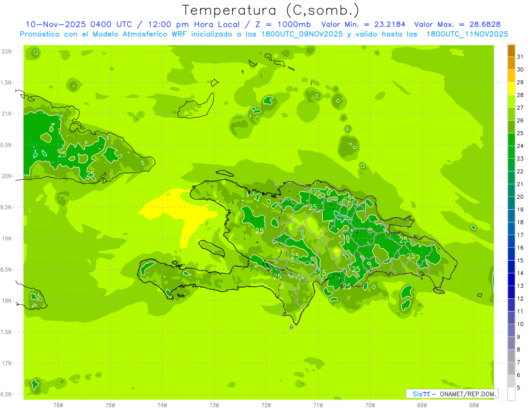
Task: Select "Valor Max. = 28.6828" text
Action: pyautogui.click(x=457, y=24)
